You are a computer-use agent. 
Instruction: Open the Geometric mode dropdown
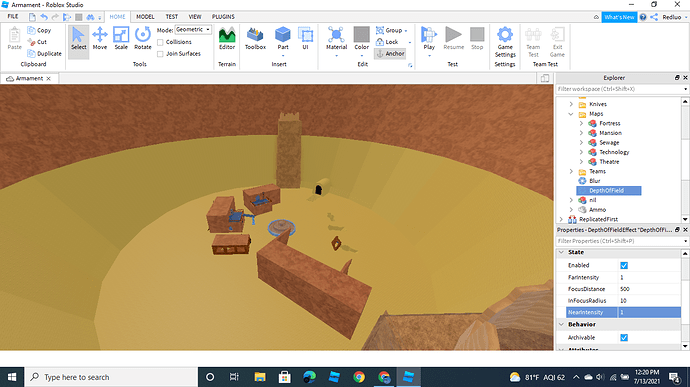point(193,29)
